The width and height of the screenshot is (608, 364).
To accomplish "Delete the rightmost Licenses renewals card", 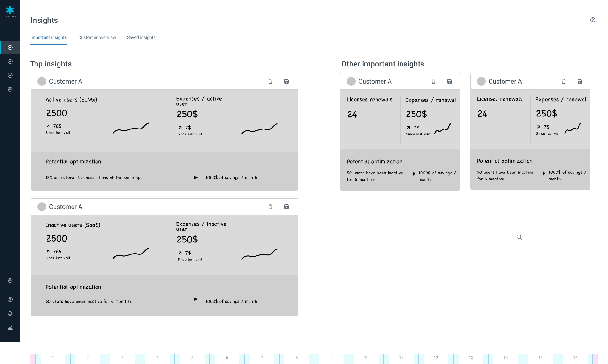I will 564,81.
